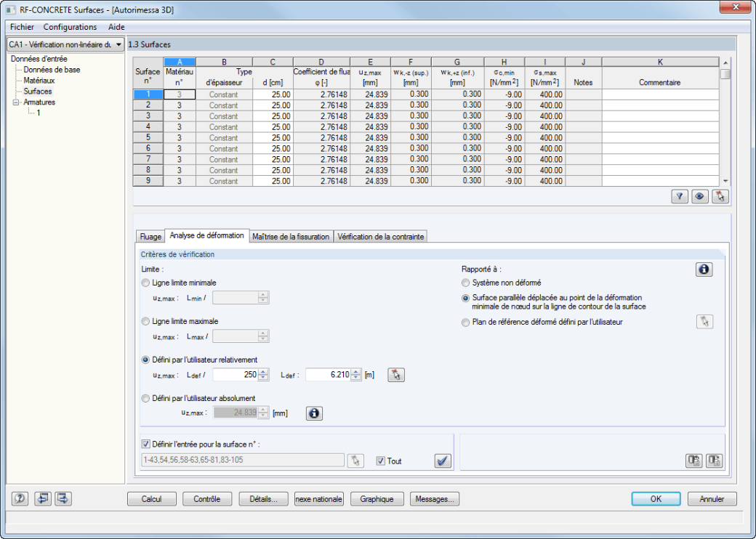
Task: Select Système non déformé radio option
Action: [x=465, y=283]
